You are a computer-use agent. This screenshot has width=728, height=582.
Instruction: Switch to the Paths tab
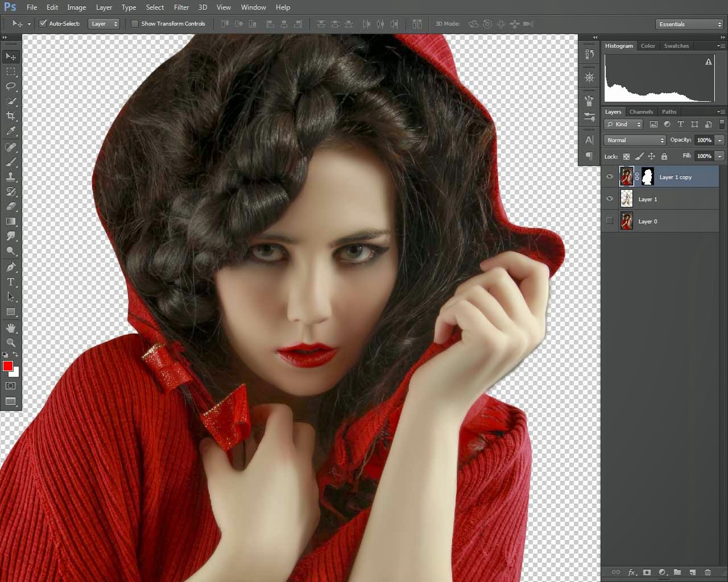[669, 111]
